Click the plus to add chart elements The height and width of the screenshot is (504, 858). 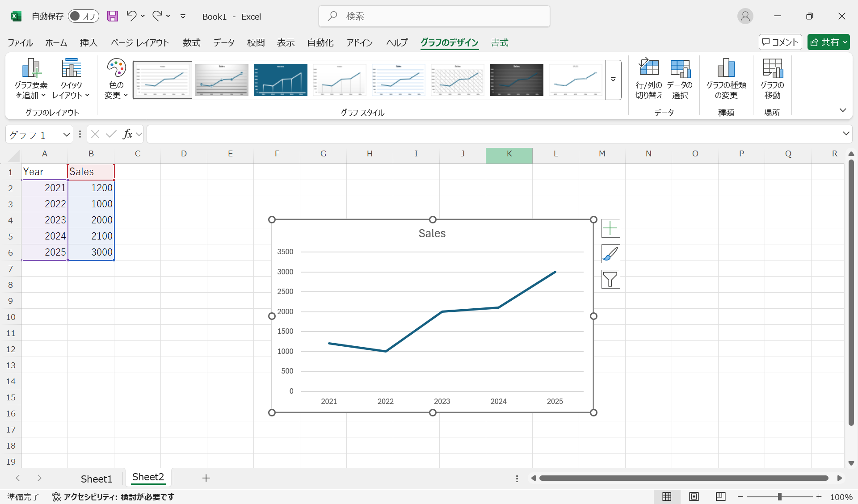[x=610, y=228]
